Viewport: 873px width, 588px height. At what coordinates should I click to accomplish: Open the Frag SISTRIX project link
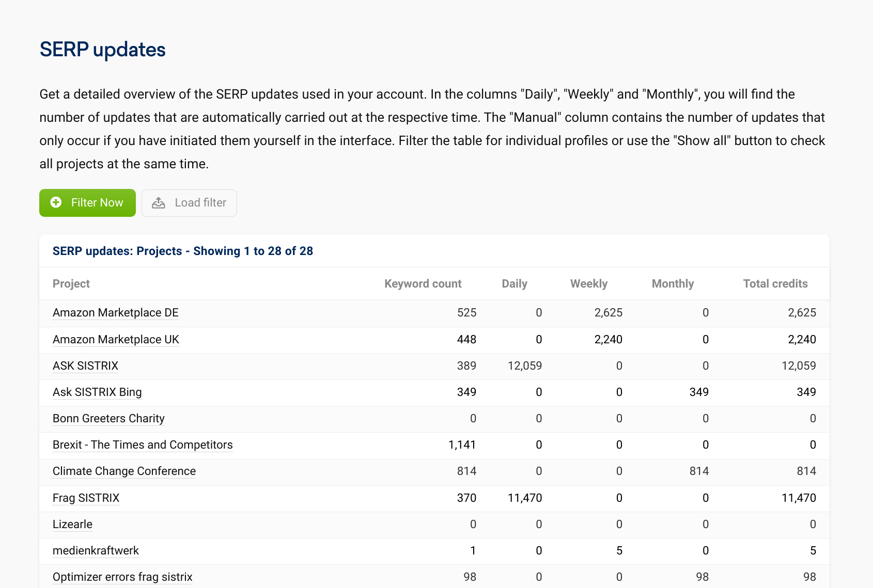click(86, 498)
